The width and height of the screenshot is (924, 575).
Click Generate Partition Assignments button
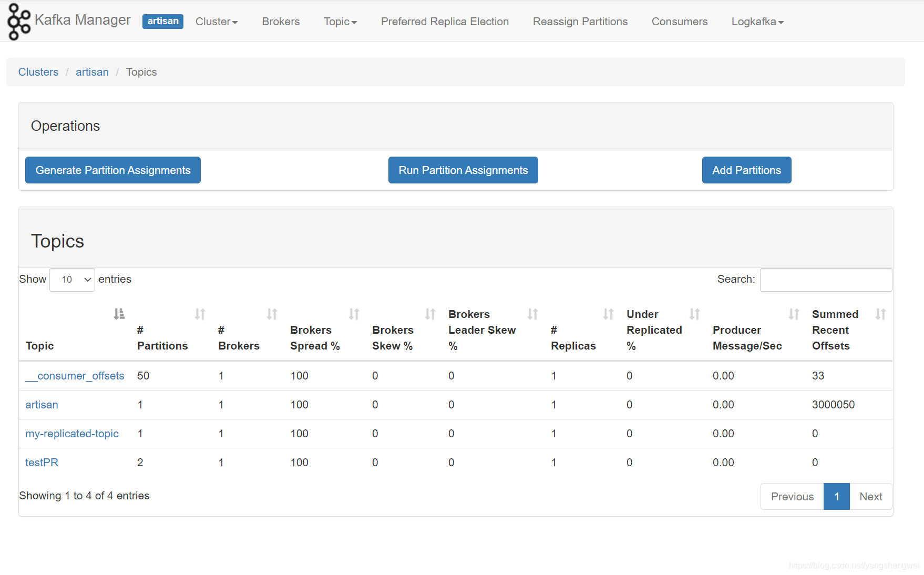click(113, 170)
